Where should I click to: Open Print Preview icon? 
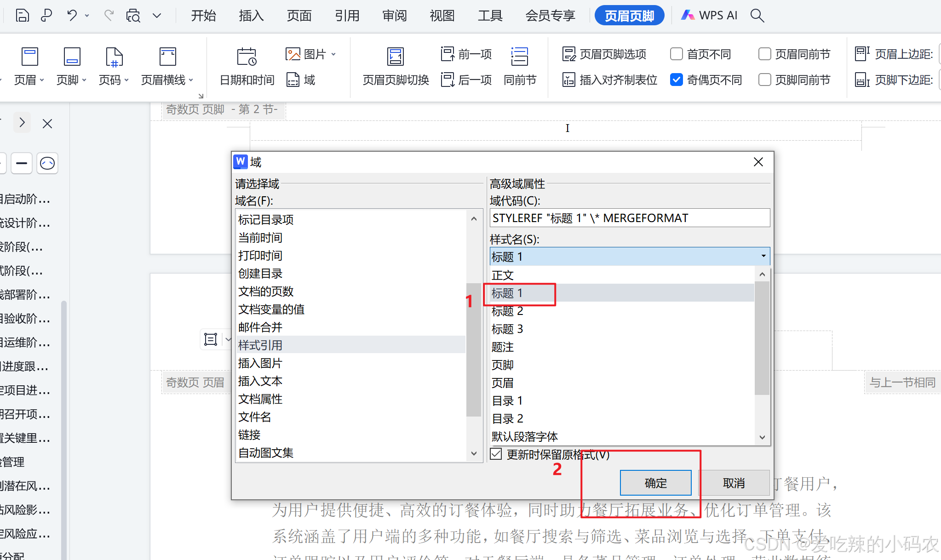(x=133, y=16)
